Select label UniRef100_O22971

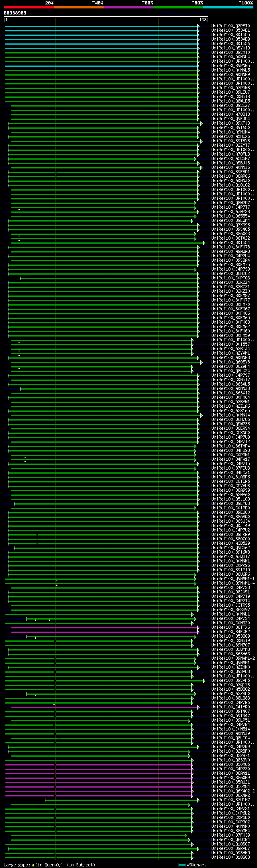(x=230, y=756)
